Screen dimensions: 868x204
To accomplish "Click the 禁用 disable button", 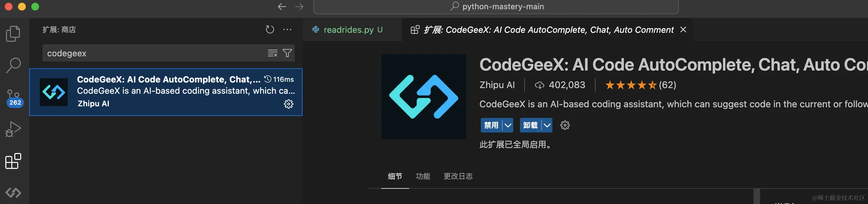I will [x=491, y=126].
